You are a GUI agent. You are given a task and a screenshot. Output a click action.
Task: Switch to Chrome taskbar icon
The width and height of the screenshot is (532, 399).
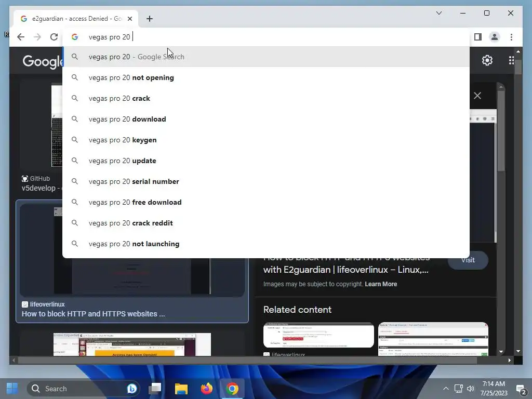[x=232, y=389]
